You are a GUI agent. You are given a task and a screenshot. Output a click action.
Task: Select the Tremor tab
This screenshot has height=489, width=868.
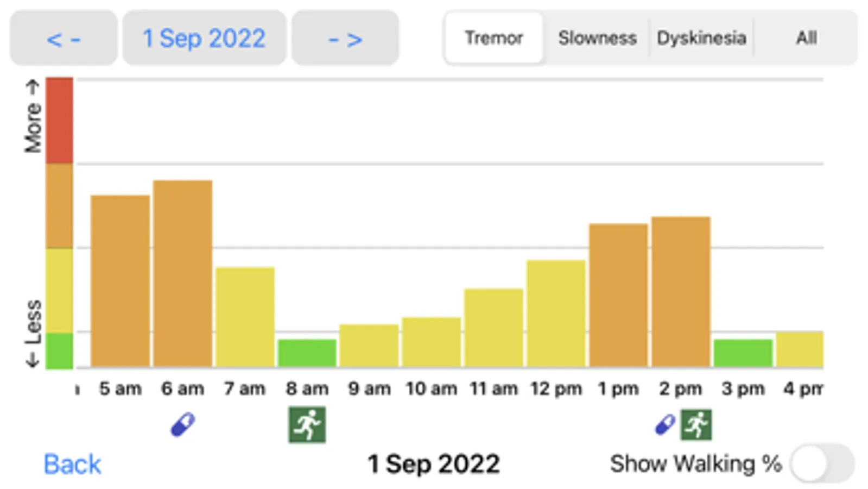click(x=493, y=38)
